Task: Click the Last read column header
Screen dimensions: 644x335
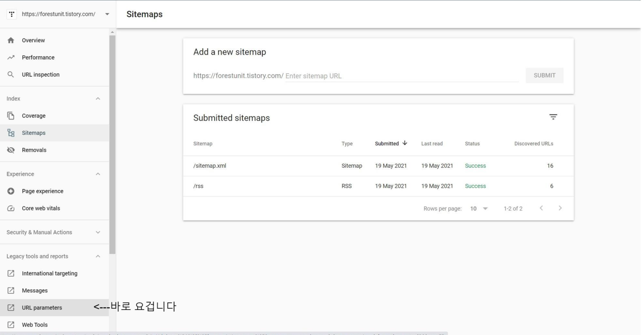Action: [x=432, y=144]
